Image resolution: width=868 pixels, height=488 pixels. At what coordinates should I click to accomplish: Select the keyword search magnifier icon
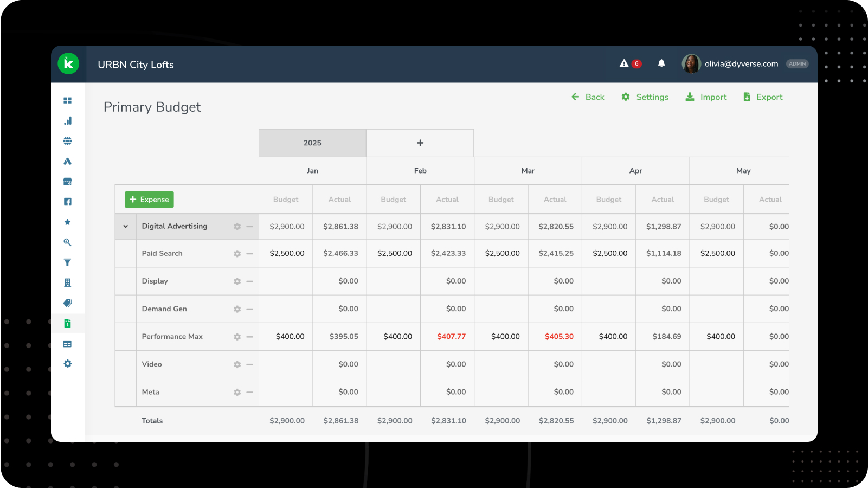(x=67, y=242)
